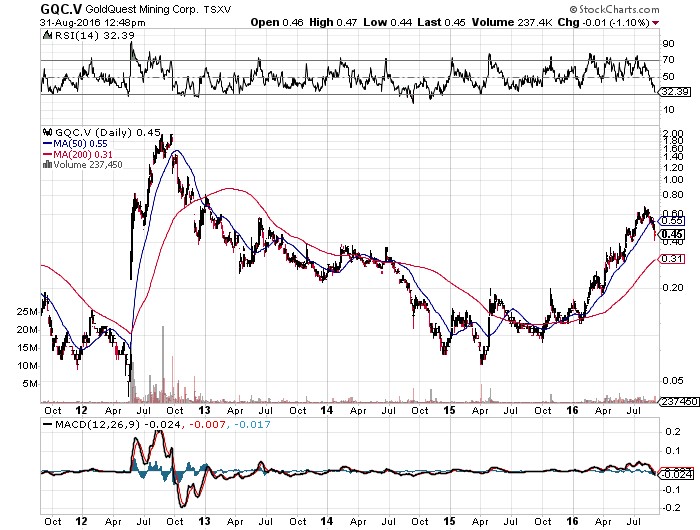Click the 90 level on RSI axis
The height and width of the screenshot is (530, 700).
coord(668,44)
